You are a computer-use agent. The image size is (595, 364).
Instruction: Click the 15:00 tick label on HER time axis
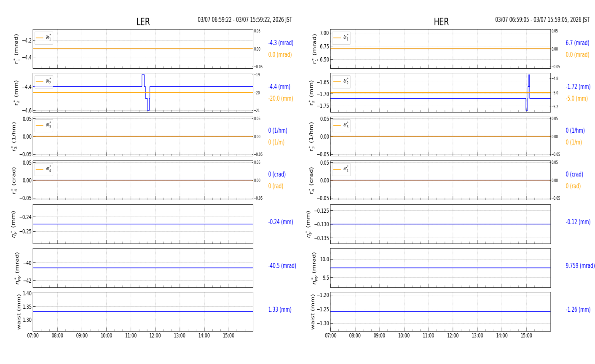pos(526,336)
